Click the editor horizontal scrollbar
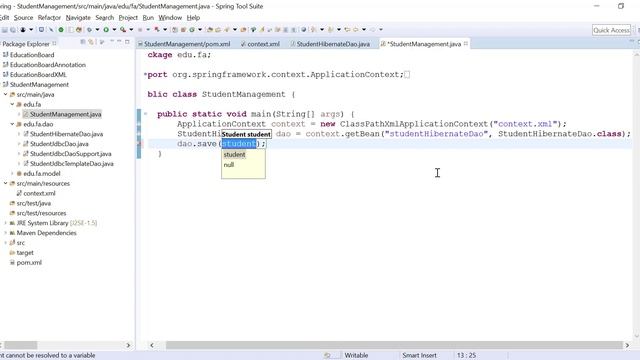Viewport: 640px width, 360px height. tap(394, 345)
